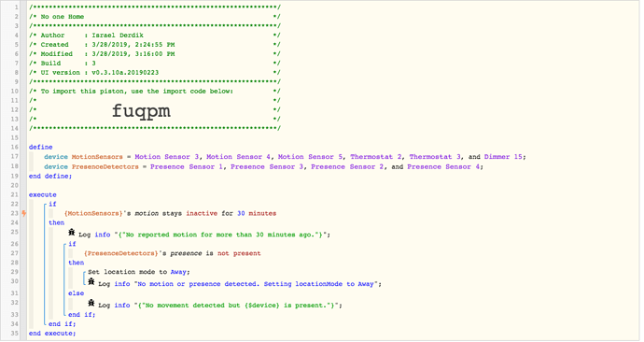Click the lightning bolt icon on line 23
The height and width of the screenshot is (342, 644).
pyautogui.click(x=24, y=213)
